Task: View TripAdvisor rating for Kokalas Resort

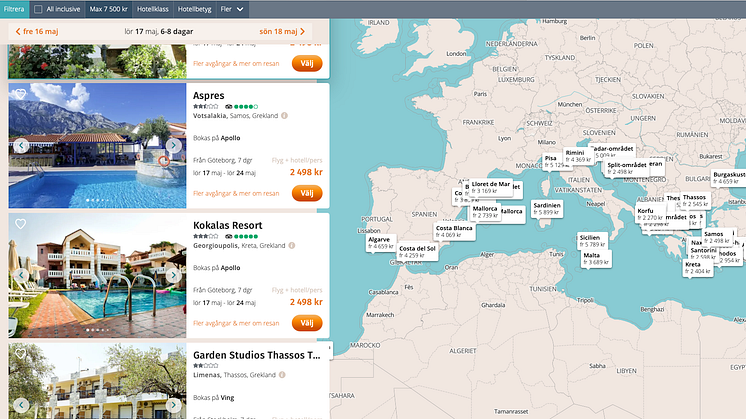Action: (x=242, y=236)
